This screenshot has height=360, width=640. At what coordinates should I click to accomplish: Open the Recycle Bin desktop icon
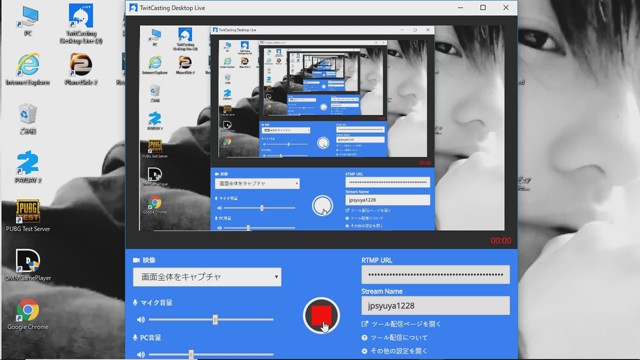[x=28, y=118]
